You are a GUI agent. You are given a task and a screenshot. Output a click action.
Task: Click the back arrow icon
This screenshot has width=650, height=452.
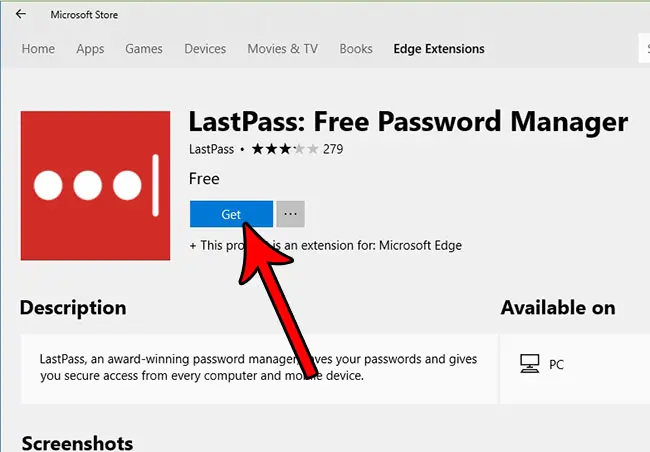click(21, 14)
